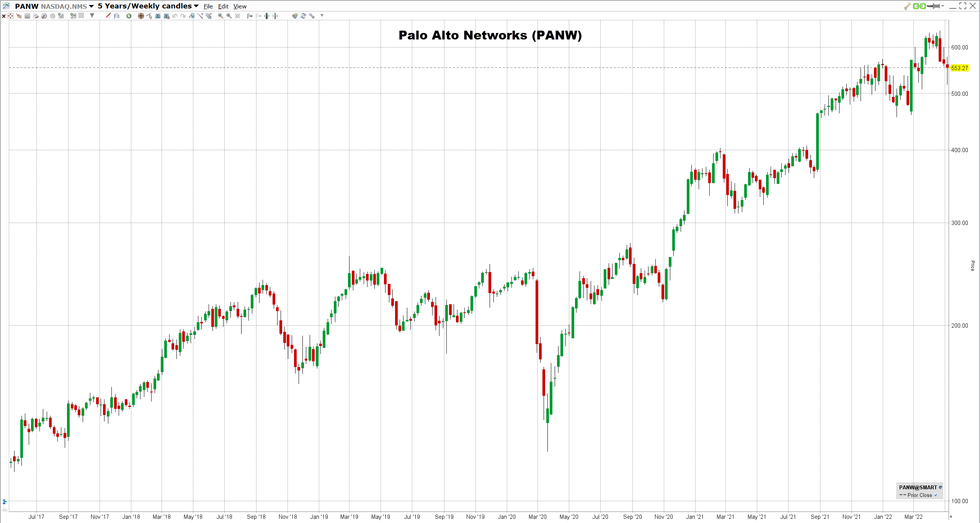Toggle the green chain link group icon
The width and height of the screenshot is (980, 523).
point(919,6)
